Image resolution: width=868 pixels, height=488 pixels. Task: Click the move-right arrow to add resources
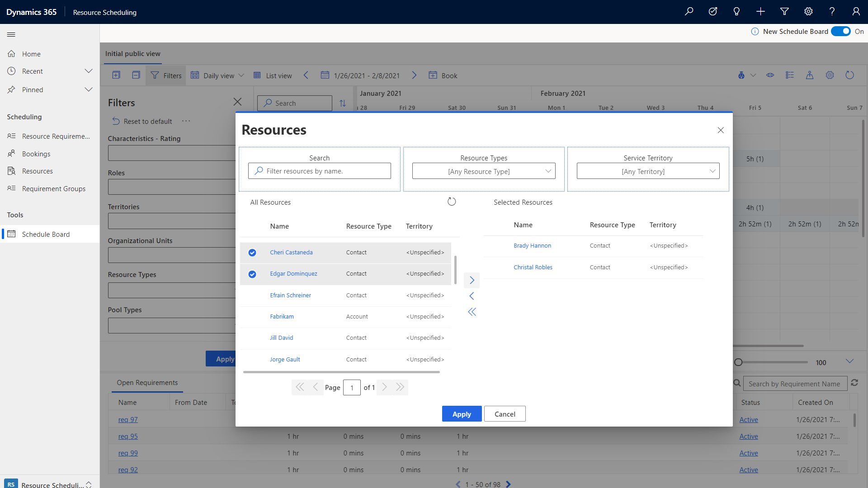(x=472, y=280)
